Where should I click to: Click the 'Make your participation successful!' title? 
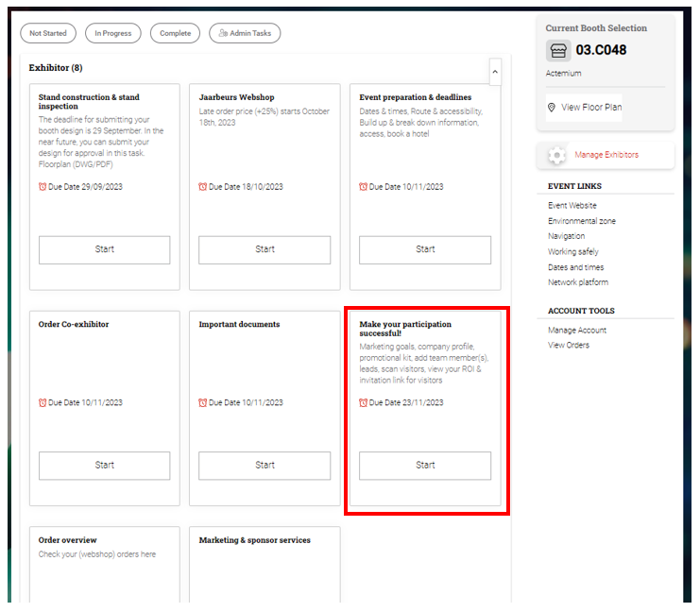tap(405, 329)
